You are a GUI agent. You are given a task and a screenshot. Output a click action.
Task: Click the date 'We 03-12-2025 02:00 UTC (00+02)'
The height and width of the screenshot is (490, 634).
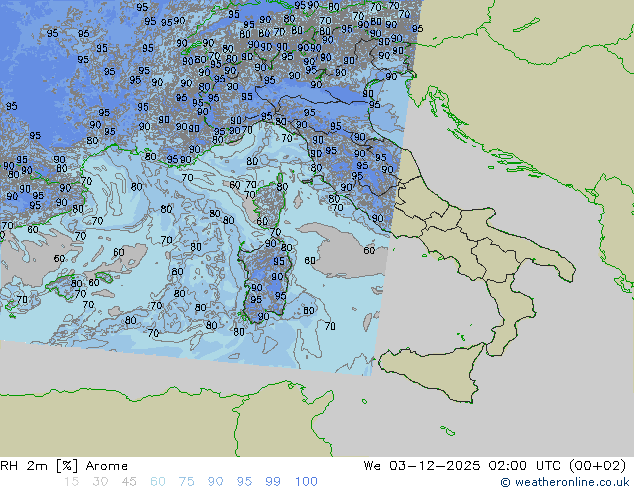click(x=495, y=466)
